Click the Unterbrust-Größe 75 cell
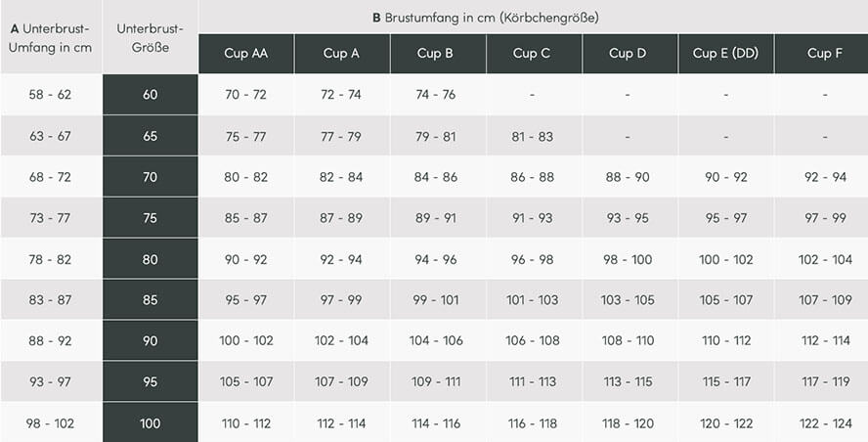868x442 pixels. click(x=150, y=218)
